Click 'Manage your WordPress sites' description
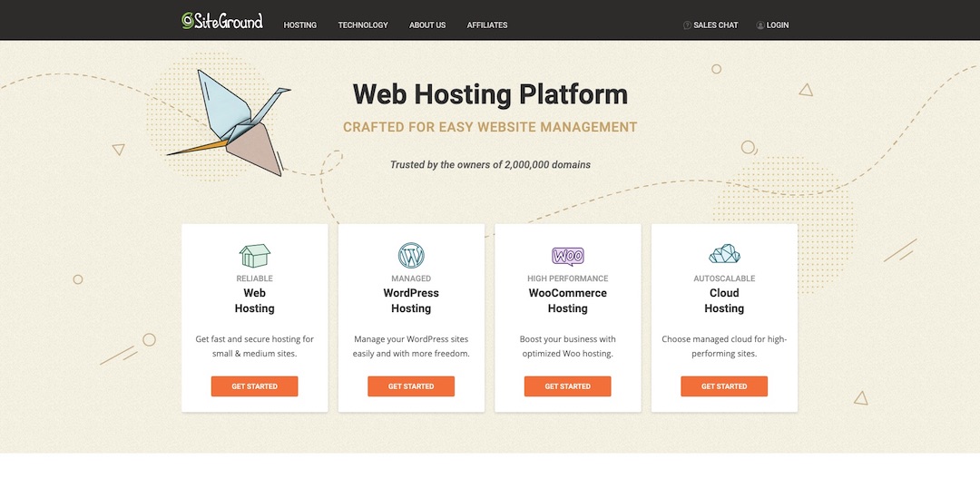 coord(411,347)
